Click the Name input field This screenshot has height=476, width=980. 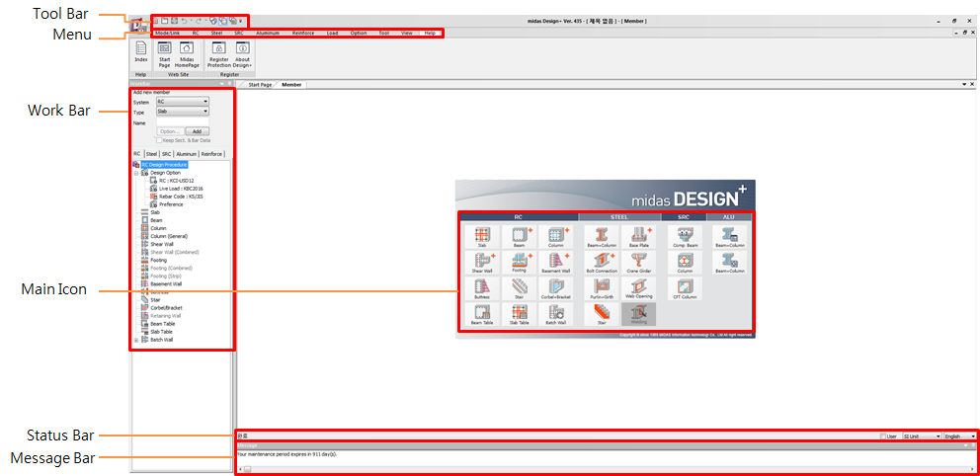(x=183, y=122)
